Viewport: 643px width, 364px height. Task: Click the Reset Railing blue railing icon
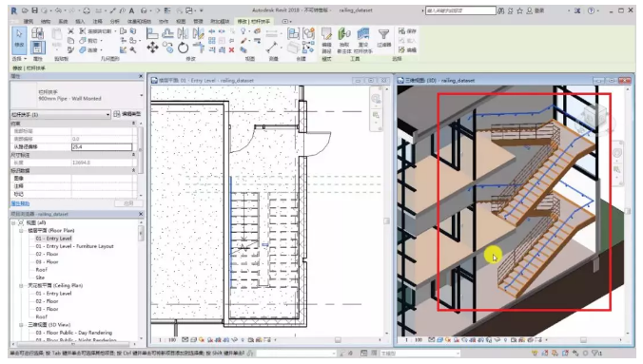[x=363, y=41]
